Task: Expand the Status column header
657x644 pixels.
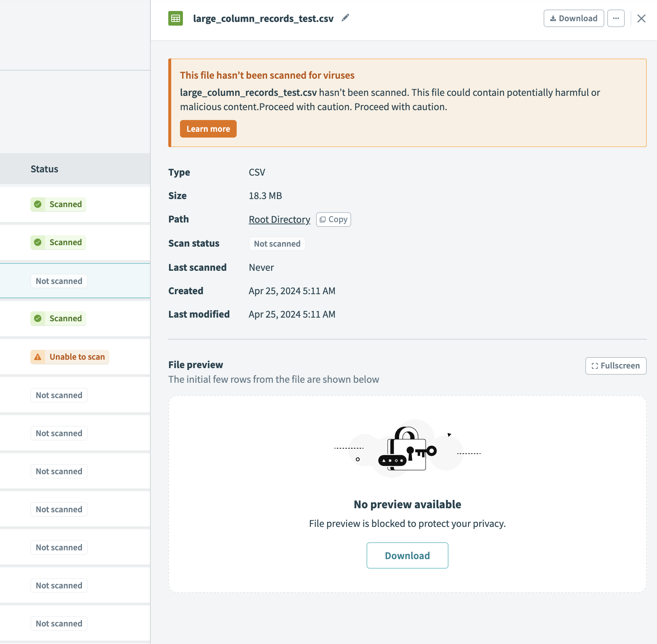Action: (x=44, y=169)
